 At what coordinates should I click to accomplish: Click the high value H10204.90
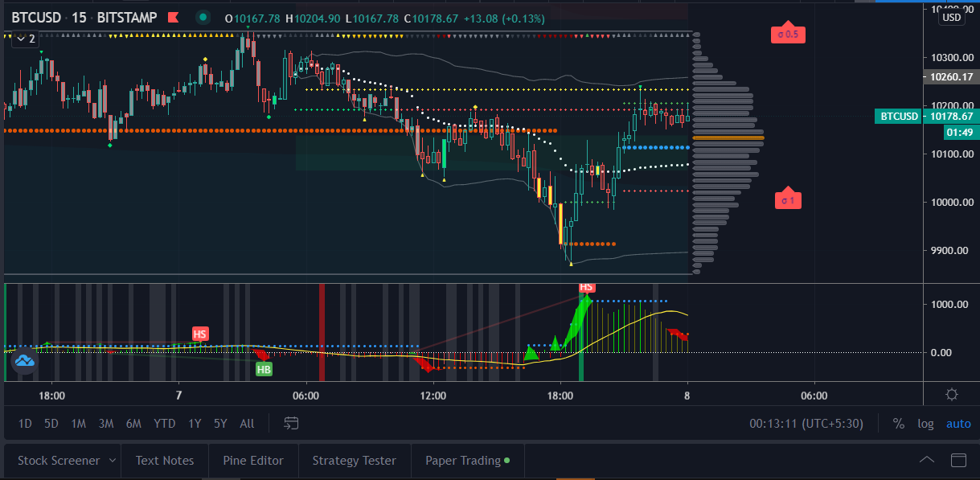314,18
